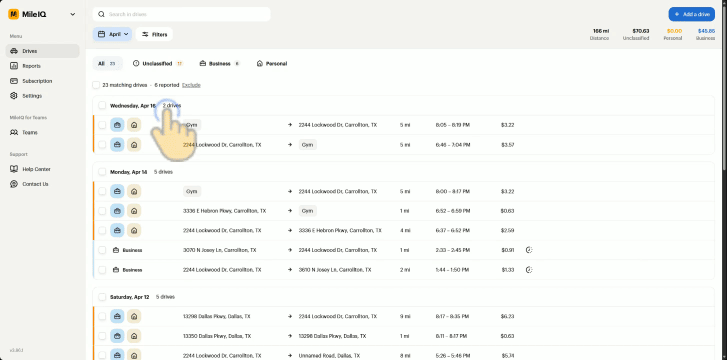Screen dimensions: 727x360
Task: Click the MileIQ logo icon
Action: (x=13, y=14)
